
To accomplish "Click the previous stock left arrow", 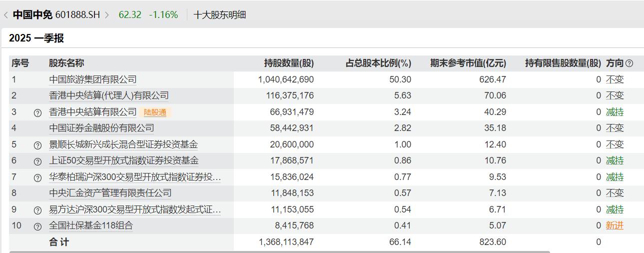I will (5, 15).
